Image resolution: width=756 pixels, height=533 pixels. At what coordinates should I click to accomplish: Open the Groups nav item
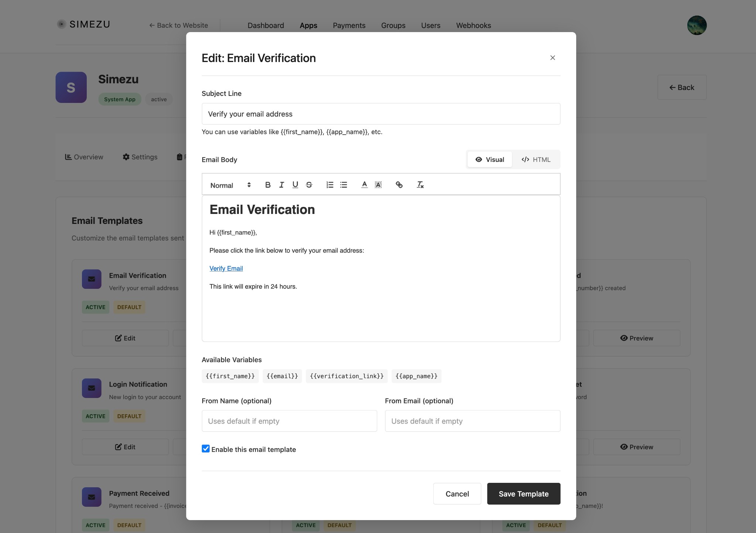coord(393,25)
